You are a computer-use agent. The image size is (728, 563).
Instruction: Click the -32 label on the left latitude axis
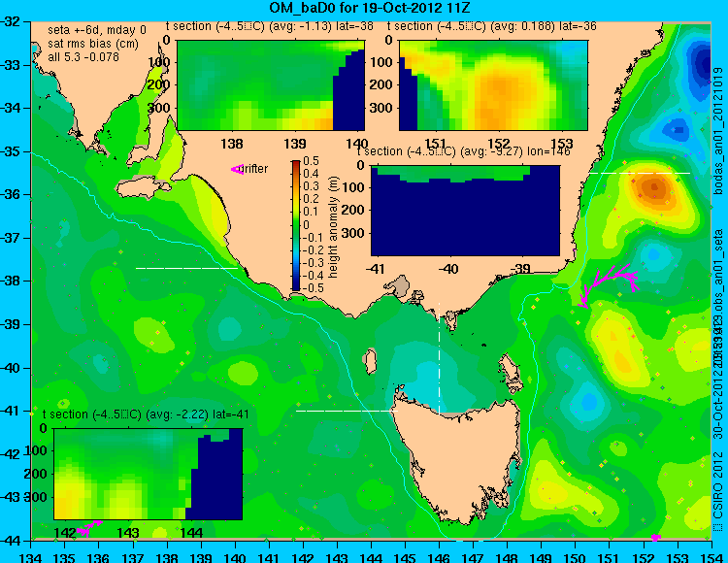click(11, 21)
